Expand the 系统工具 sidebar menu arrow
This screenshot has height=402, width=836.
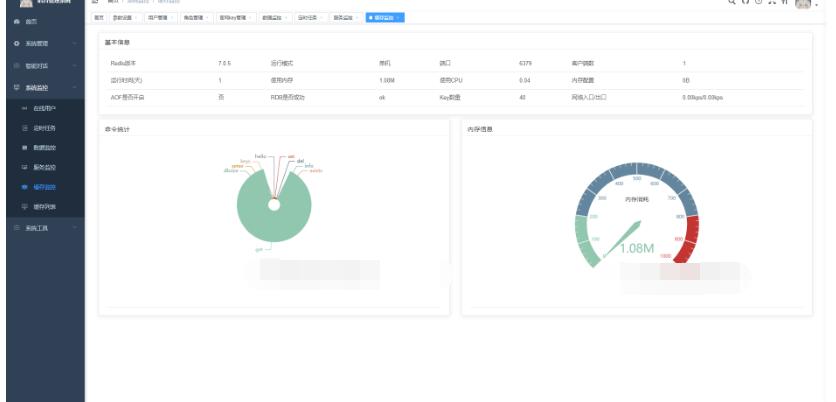coord(75,228)
